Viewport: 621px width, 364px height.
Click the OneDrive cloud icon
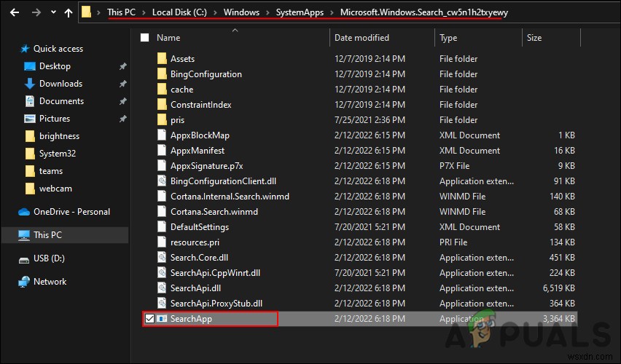click(x=24, y=212)
